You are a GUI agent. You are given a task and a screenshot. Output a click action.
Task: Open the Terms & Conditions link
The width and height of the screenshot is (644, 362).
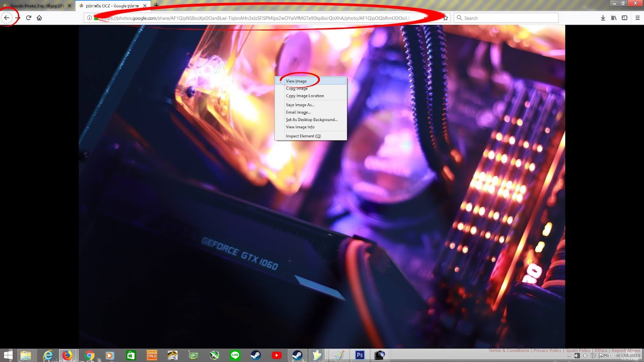click(x=508, y=350)
